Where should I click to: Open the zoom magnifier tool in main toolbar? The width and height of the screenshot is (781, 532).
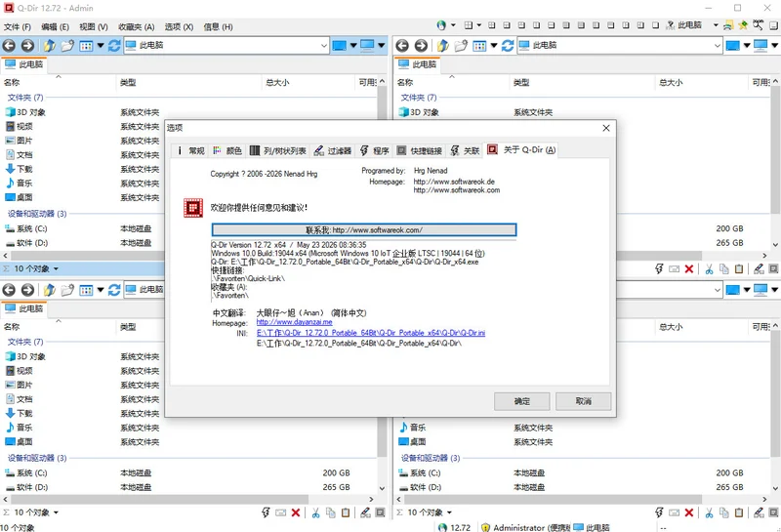(x=759, y=25)
